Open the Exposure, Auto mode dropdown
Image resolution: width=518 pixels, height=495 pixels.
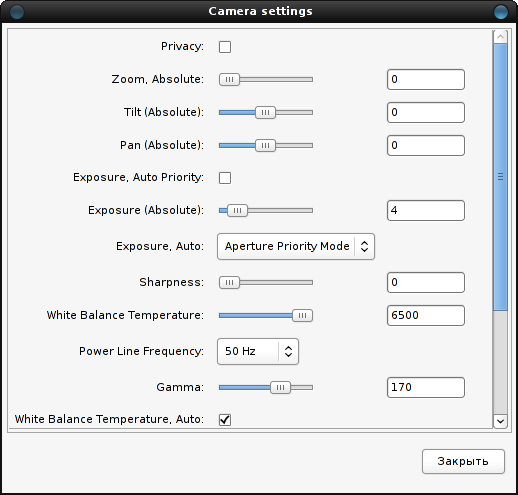tap(296, 246)
